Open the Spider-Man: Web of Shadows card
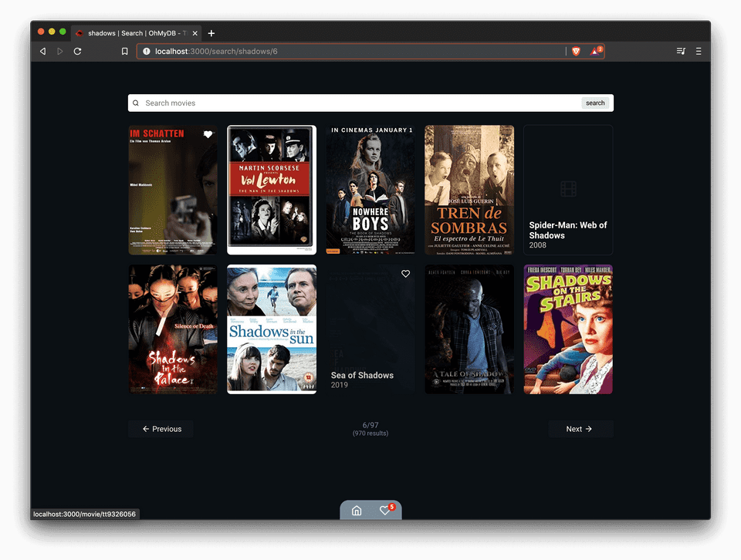Viewport: 741px width, 560px height. (568, 190)
